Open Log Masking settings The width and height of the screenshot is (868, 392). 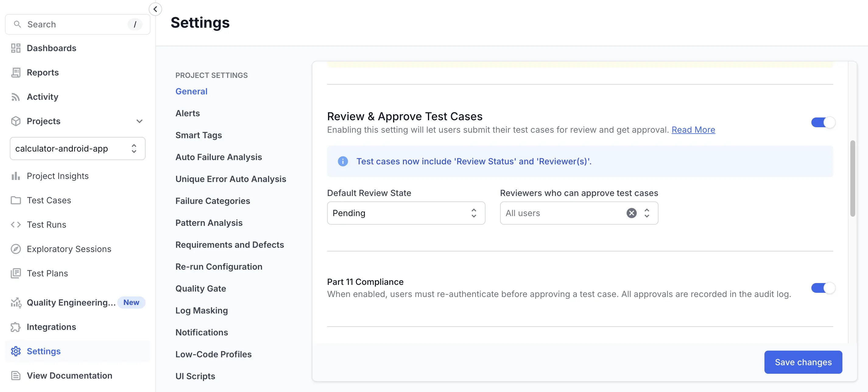click(202, 310)
